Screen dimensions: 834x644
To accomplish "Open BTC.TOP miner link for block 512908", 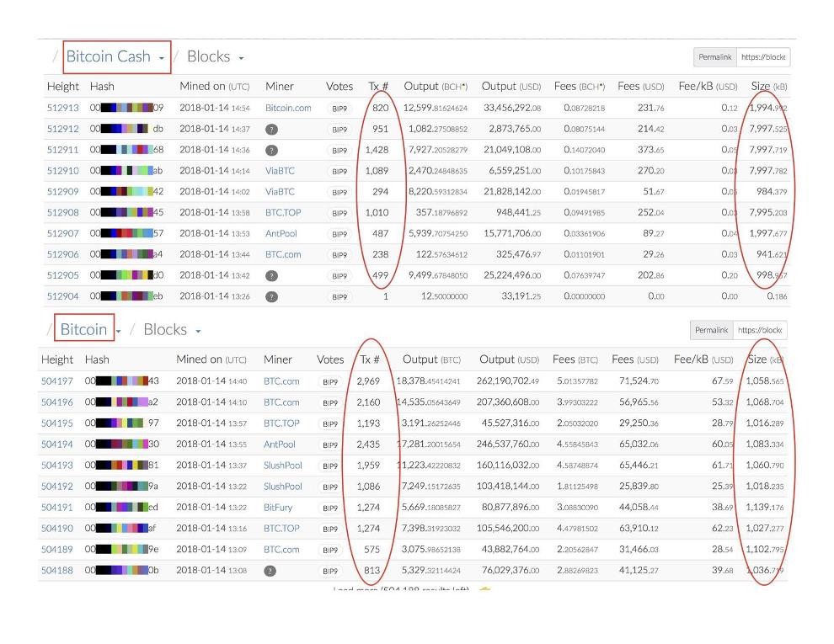I will (283, 212).
